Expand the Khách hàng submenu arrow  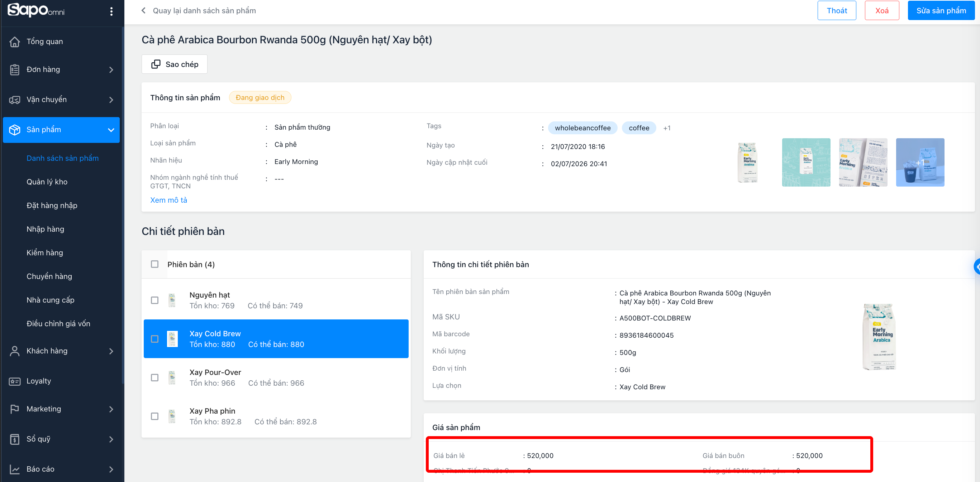click(111, 351)
